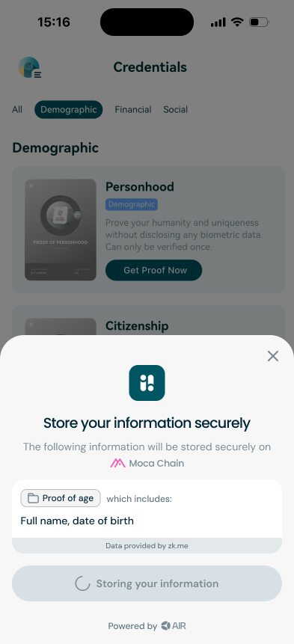Open the Social credentials tab
Viewport: 294px width, 644px height.
point(175,110)
